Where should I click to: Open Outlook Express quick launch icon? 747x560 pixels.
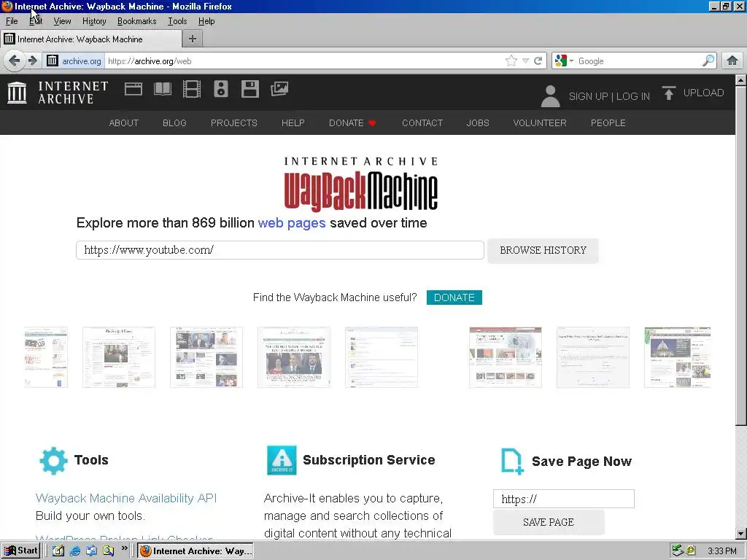coord(91,551)
